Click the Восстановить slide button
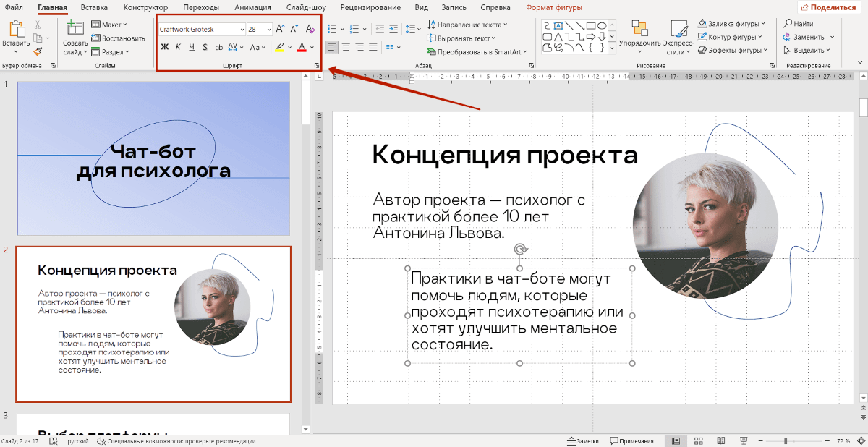The height and width of the screenshot is (447, 868). [x=118, y=38]
